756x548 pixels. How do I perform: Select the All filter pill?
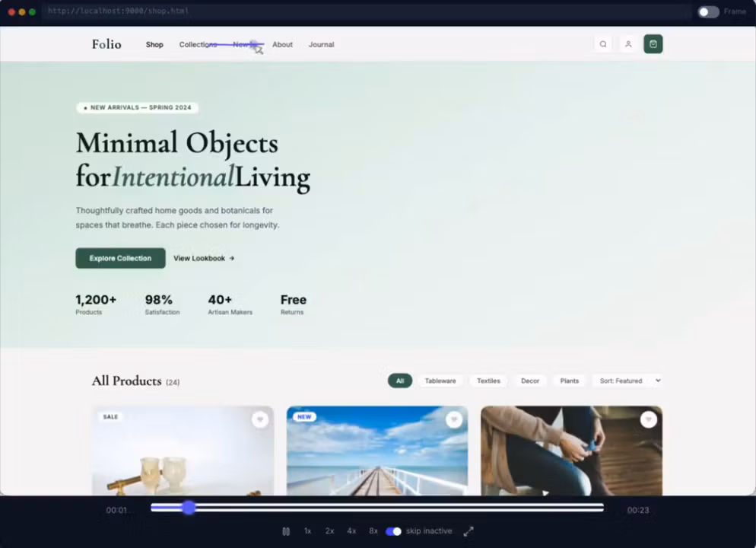click(x=400, y=381)
